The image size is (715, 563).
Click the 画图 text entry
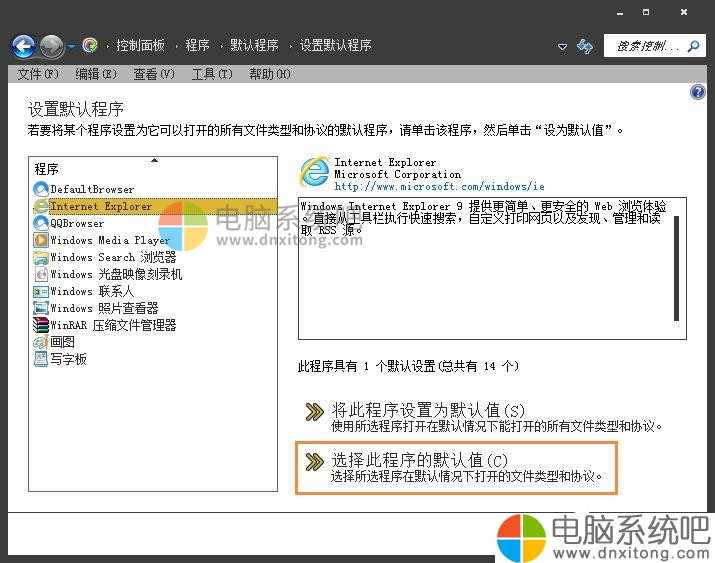click(x=62, y=342)
